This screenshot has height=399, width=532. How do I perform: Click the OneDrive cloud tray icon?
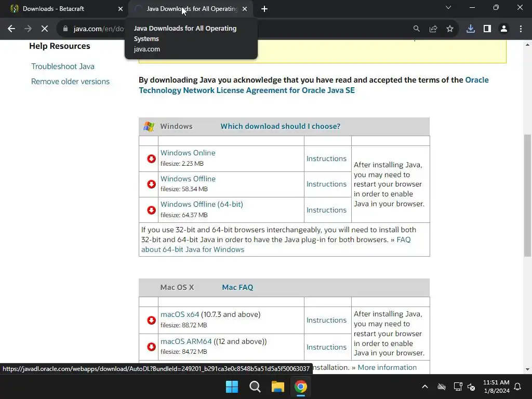coord(442,387)
